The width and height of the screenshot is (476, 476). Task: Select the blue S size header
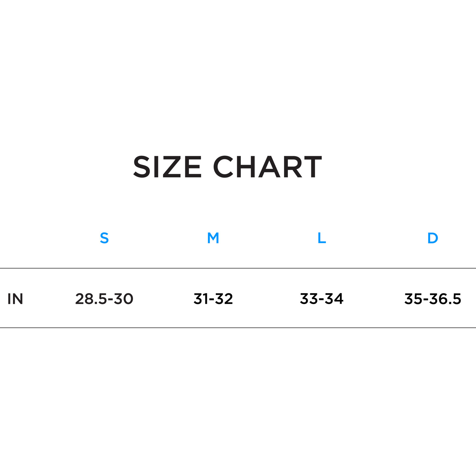coord(104,238)
